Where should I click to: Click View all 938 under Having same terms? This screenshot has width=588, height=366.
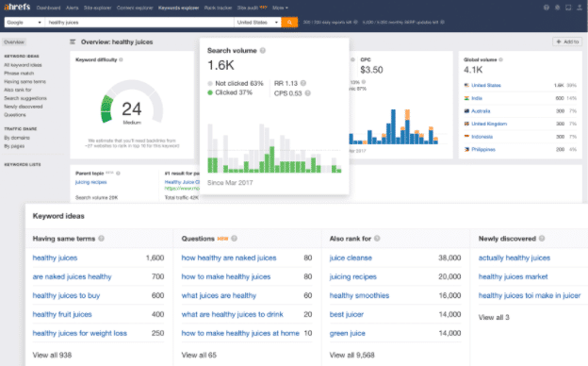pos(52,355)
